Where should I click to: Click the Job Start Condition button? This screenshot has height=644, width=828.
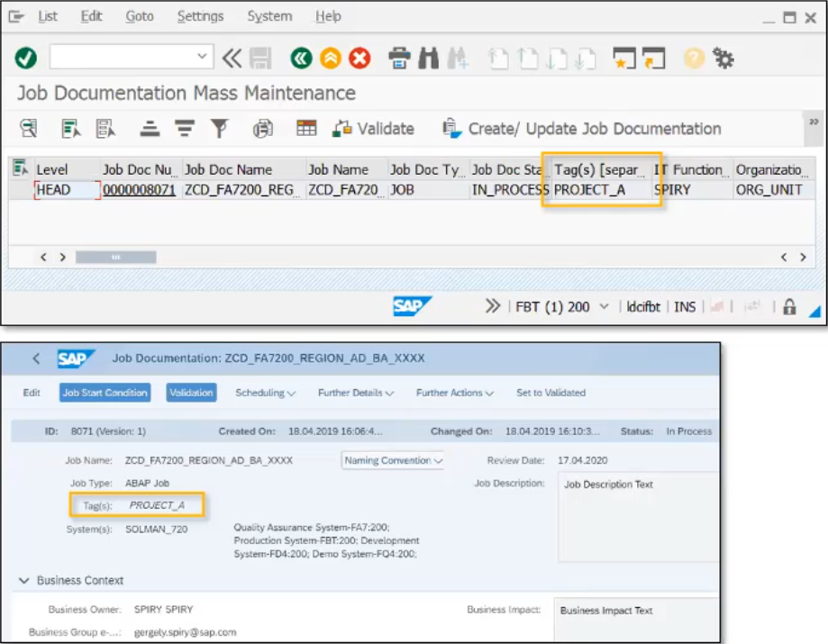click(x=105, y=393)
